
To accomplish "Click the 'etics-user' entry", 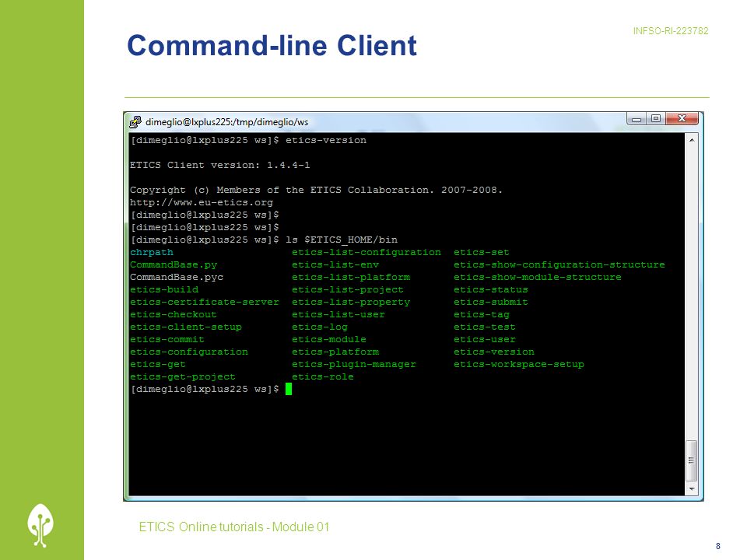I will pyautogui.click(x=485, y=340).
